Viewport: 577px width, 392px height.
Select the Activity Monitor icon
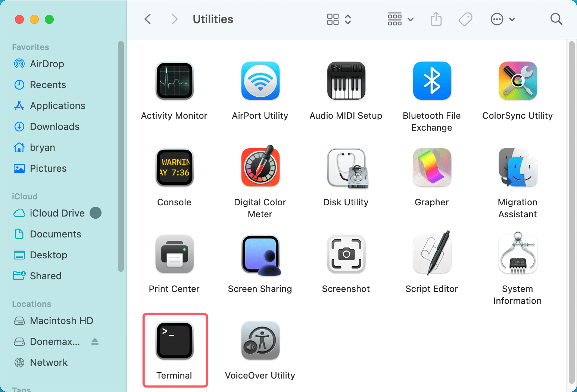[175, 81]
